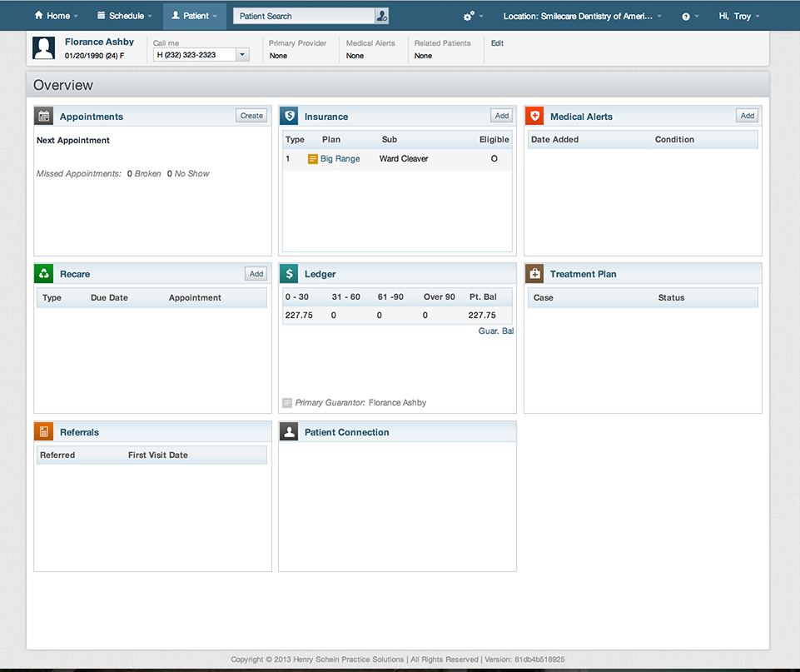Click the Eligible column header

(x=494, y=139)
